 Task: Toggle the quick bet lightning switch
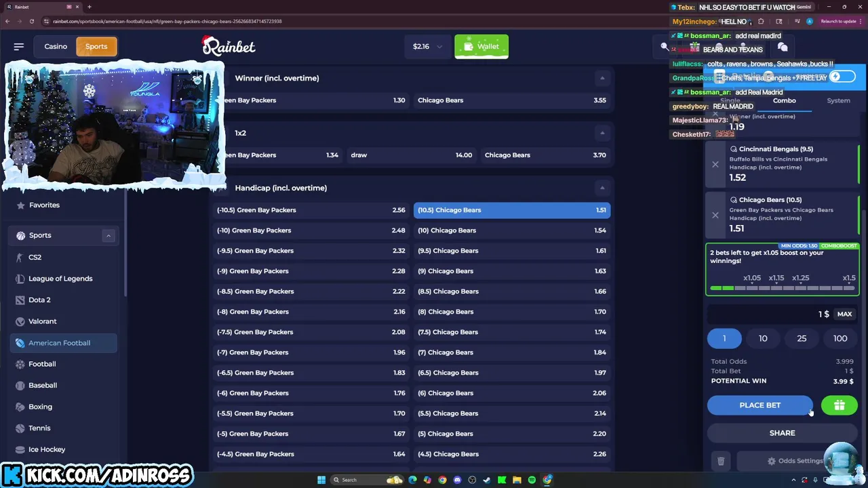click(841, 77)
